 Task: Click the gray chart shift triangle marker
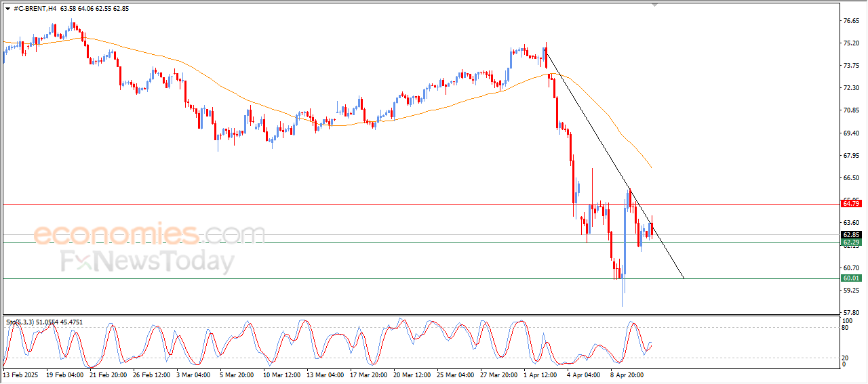click(x=654, y=4)
